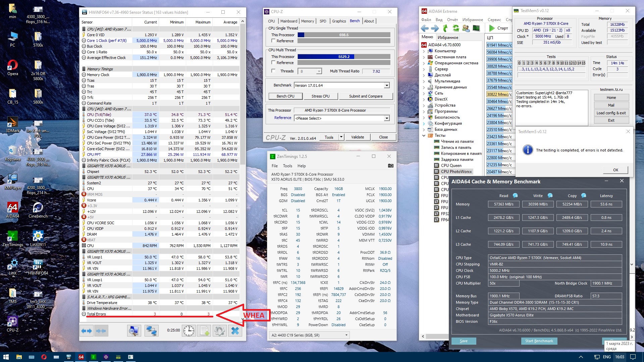The image size is (644, 362).
Task: Select CPU Queen in AIDA64 tree
Action: click(x=451, y=166)
